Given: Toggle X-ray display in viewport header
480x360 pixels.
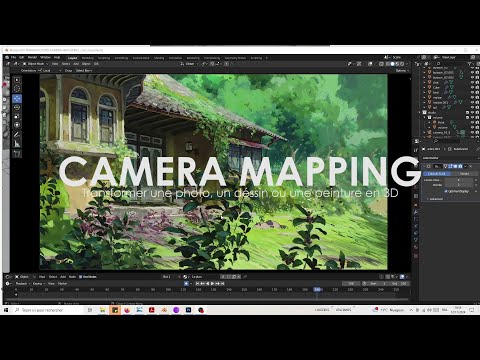Looking at the screenshot, I should click(381, 64).
